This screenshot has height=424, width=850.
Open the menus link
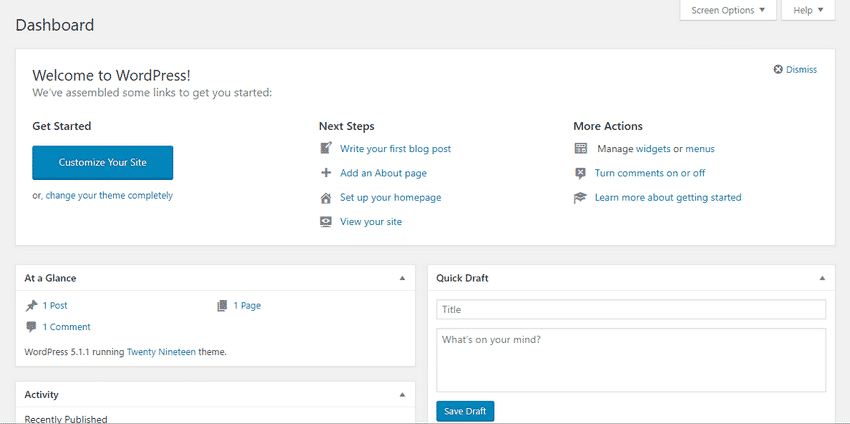700,149
